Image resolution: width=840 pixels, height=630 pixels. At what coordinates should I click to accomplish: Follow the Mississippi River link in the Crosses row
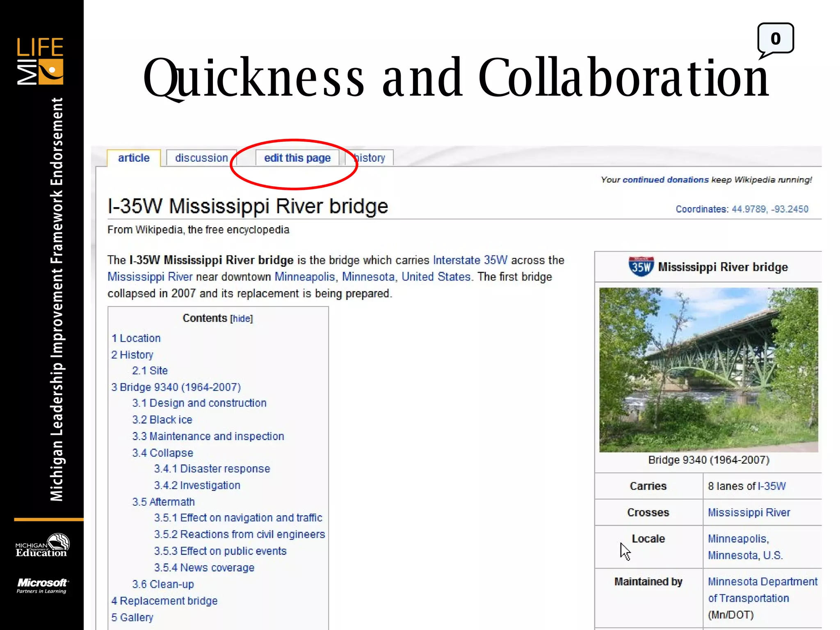(749, 513)
